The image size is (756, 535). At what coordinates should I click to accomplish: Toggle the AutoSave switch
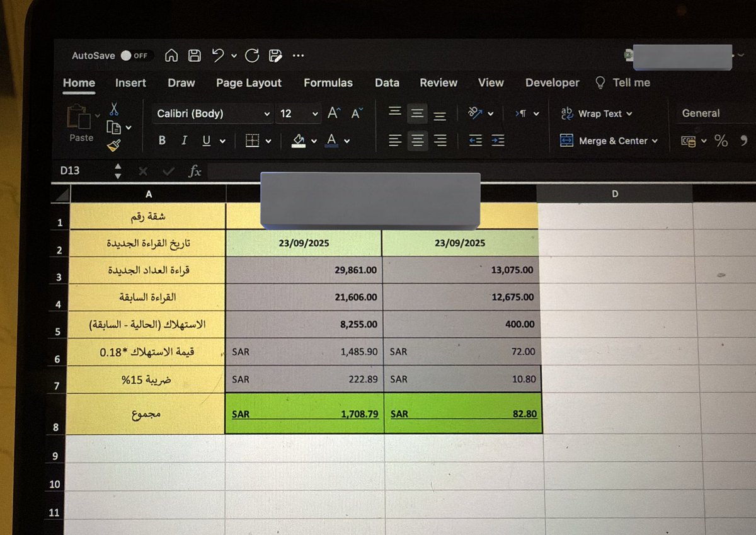pyautogui.click(x=134, y=55)
